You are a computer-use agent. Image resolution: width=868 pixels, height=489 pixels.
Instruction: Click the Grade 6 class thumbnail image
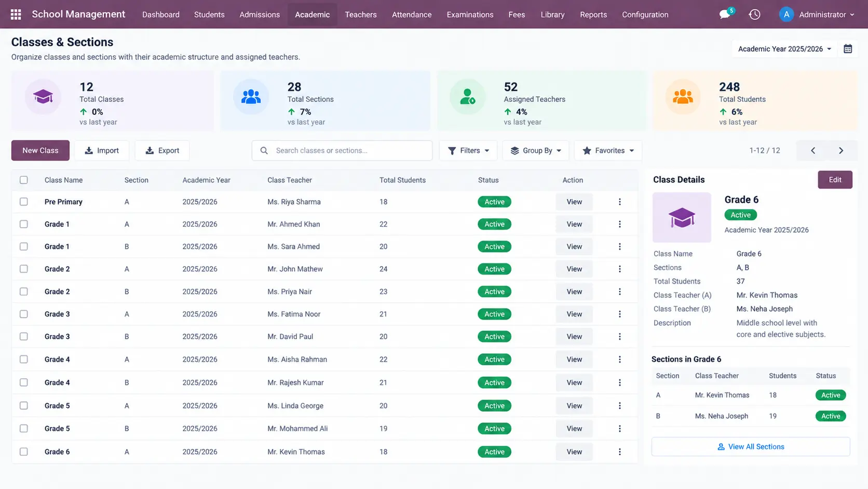coord(682,217)
